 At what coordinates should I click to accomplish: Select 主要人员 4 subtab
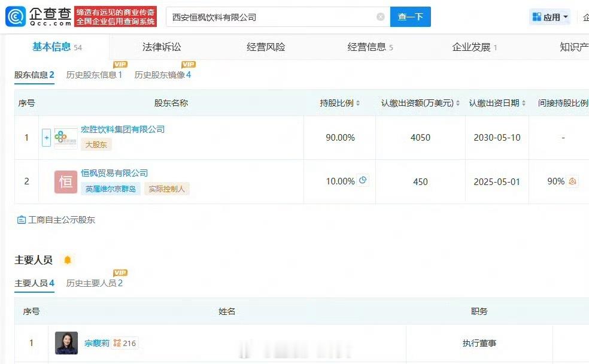(34, 283)
